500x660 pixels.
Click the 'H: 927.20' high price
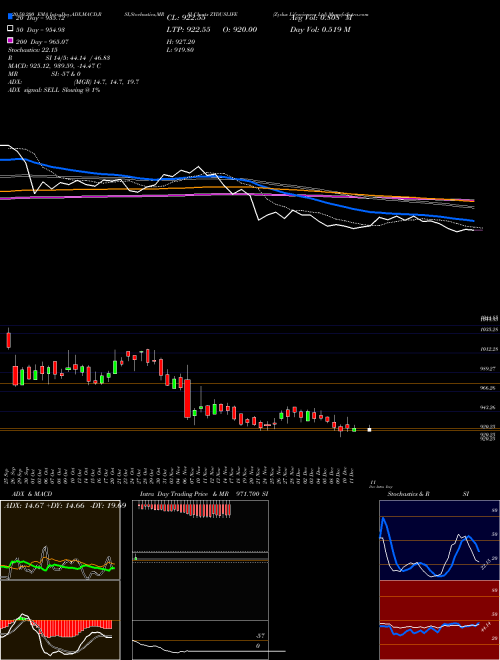pos(181,42)
